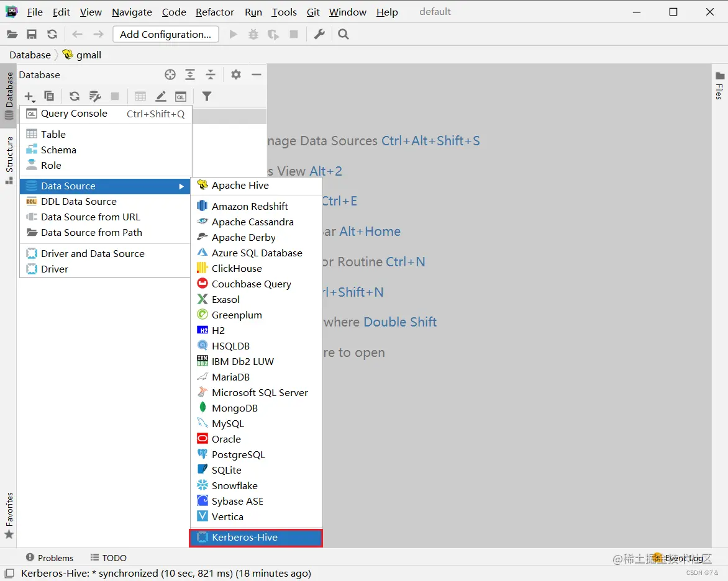The height and width of the screenshot is (581, 728).
Task: Select DDL Data Source entry
Action: pos(106,201)
